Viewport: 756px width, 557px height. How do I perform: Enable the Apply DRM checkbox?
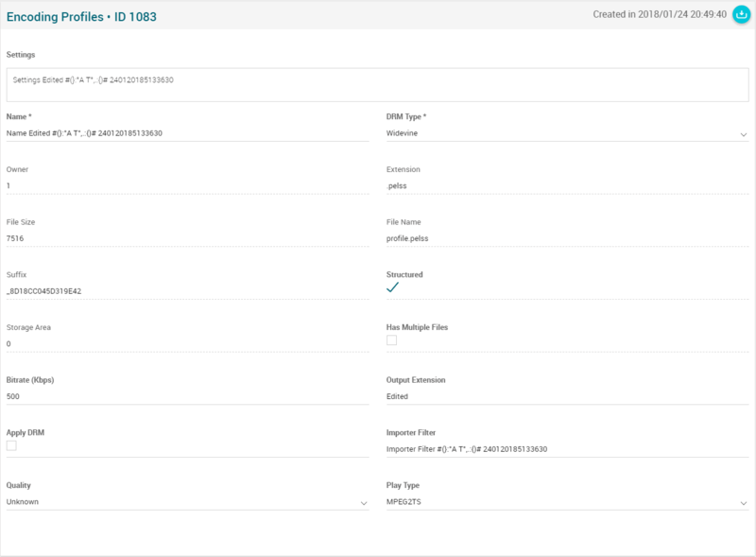click(x=11, y=445)
